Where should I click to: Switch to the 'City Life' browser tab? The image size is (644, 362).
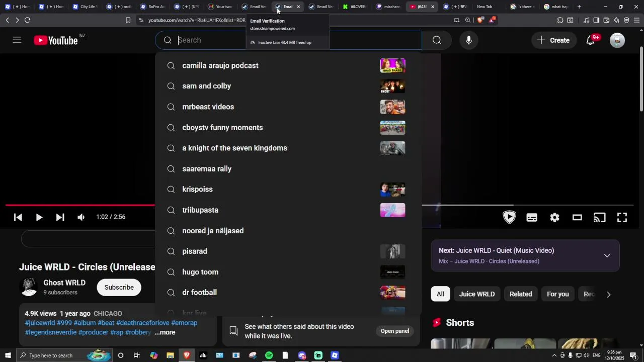click(85, 7)
